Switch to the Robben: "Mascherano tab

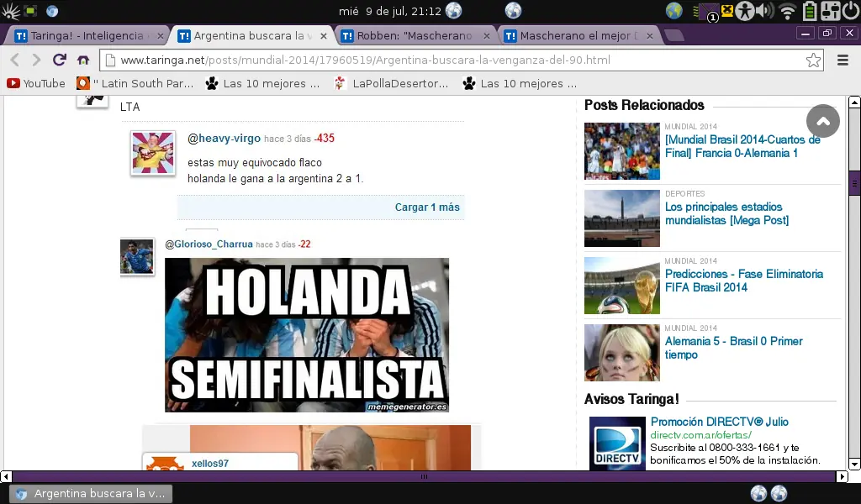(x=412, y=35)
